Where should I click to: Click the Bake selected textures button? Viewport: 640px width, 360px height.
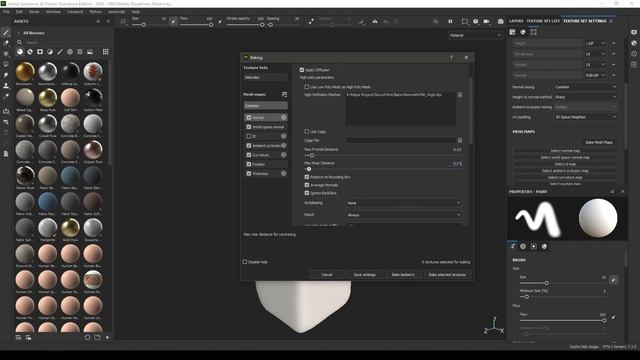pos(447,275)
